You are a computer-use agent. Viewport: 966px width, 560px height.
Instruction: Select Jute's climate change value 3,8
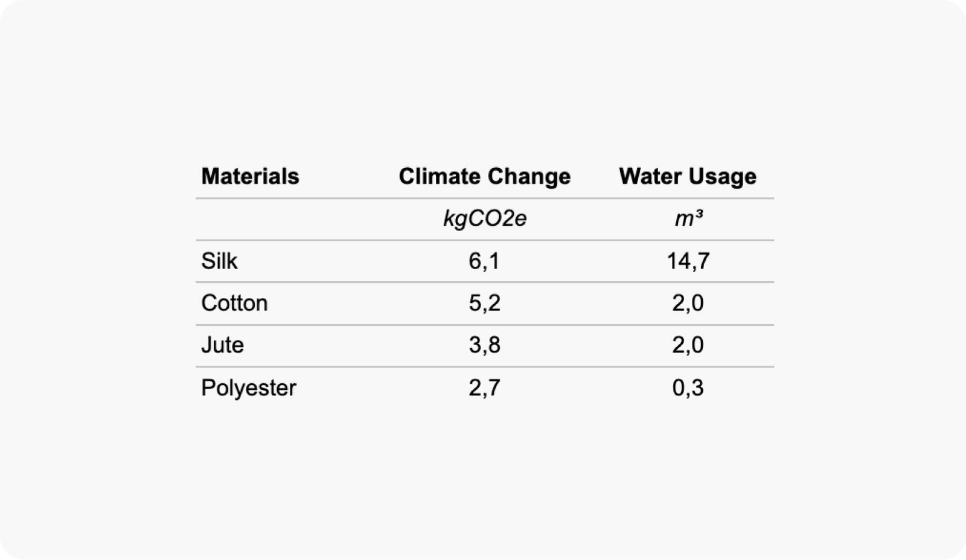484,345
